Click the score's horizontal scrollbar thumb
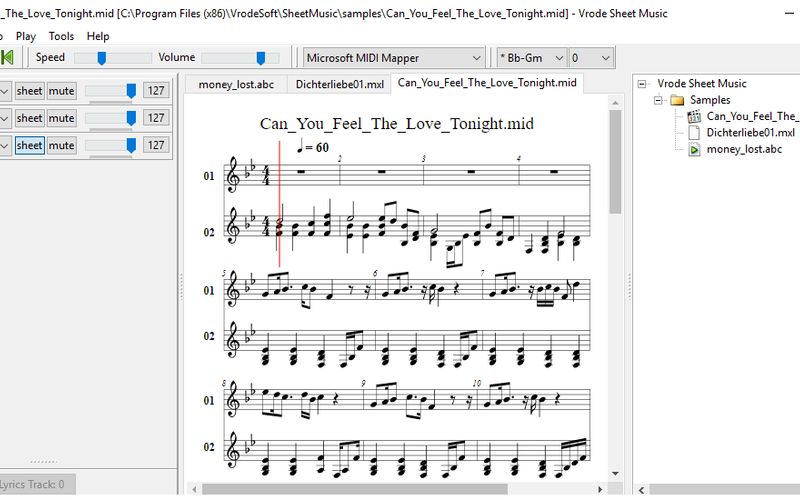800x500 pixels. tap(355, 489)
